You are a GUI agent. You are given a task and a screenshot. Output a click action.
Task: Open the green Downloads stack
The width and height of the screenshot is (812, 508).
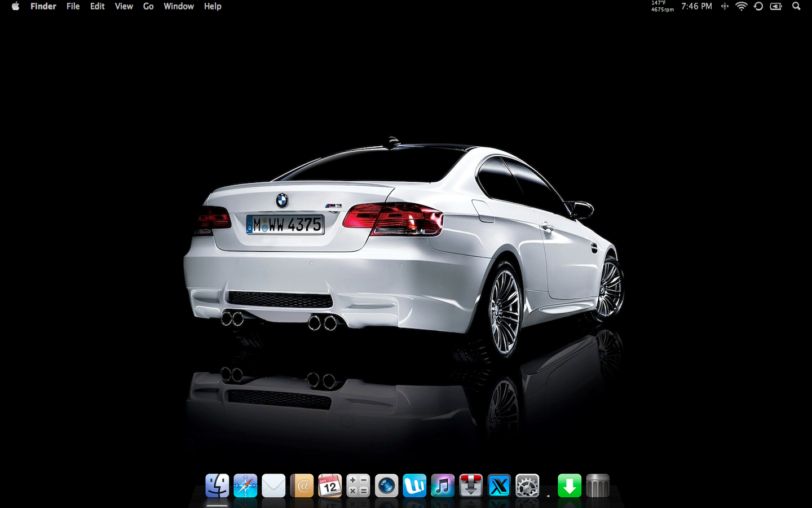(570, 485)
